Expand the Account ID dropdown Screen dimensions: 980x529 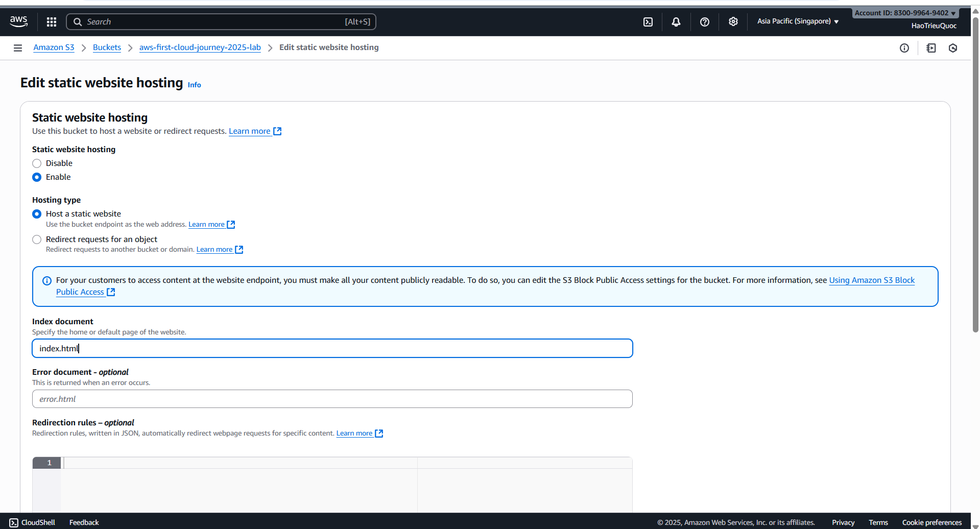pos(904,12)
